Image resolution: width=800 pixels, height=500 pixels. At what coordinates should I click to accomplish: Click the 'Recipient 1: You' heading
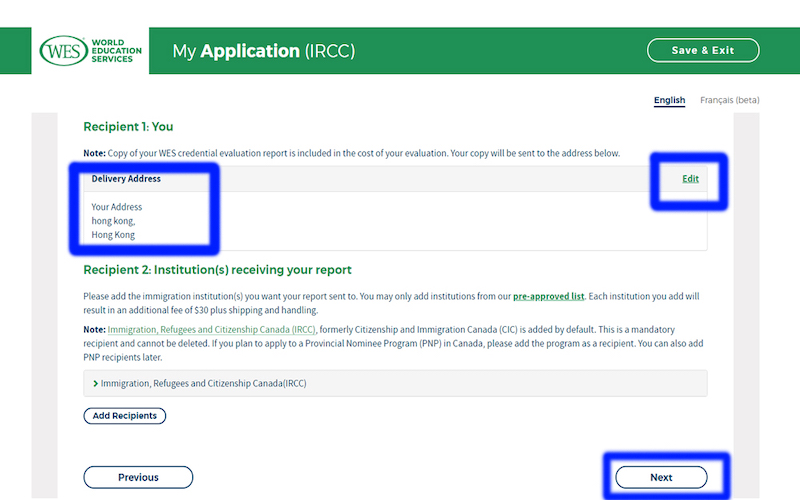128,127
